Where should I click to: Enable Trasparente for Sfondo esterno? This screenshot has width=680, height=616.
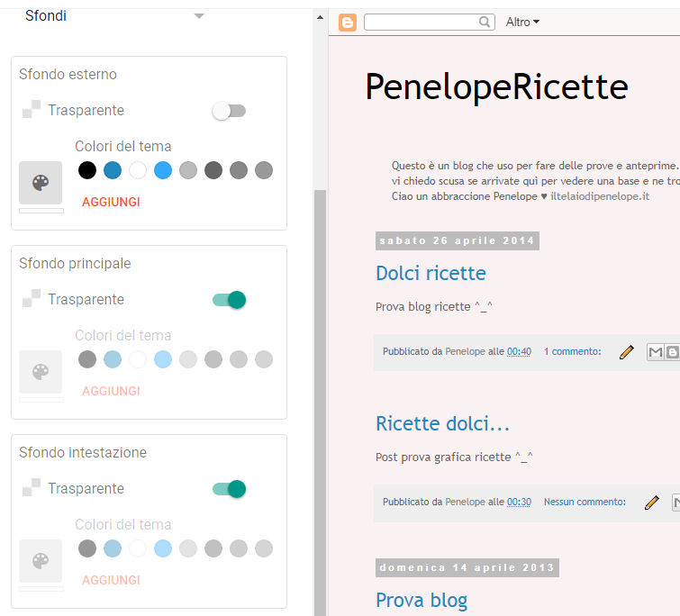click(229, 111)
